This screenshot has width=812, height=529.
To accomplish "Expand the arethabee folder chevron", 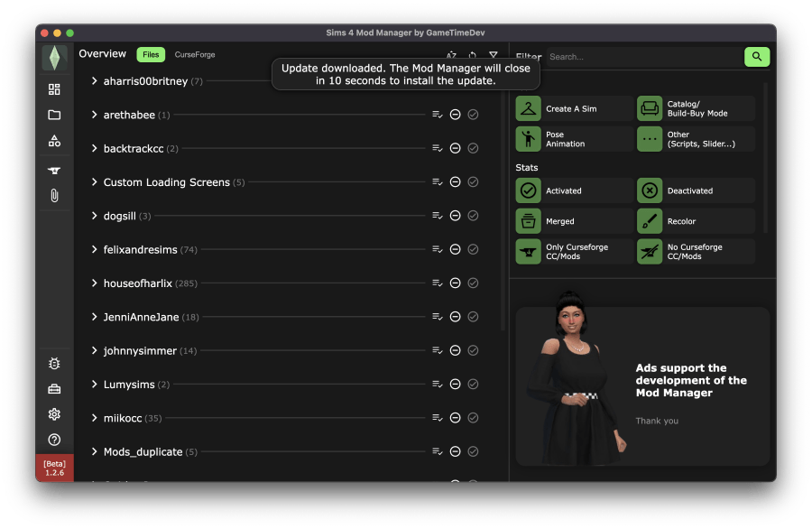I will coord(94,115).
